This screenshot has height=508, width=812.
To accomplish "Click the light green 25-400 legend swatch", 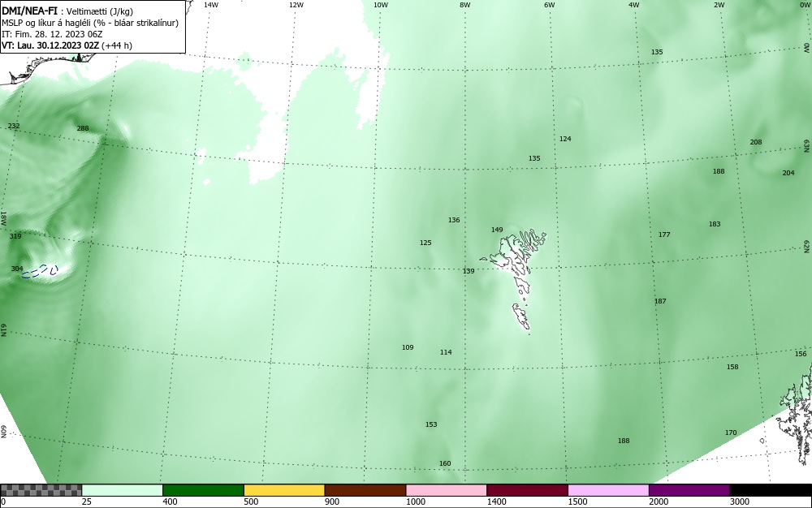I will 123,490.
